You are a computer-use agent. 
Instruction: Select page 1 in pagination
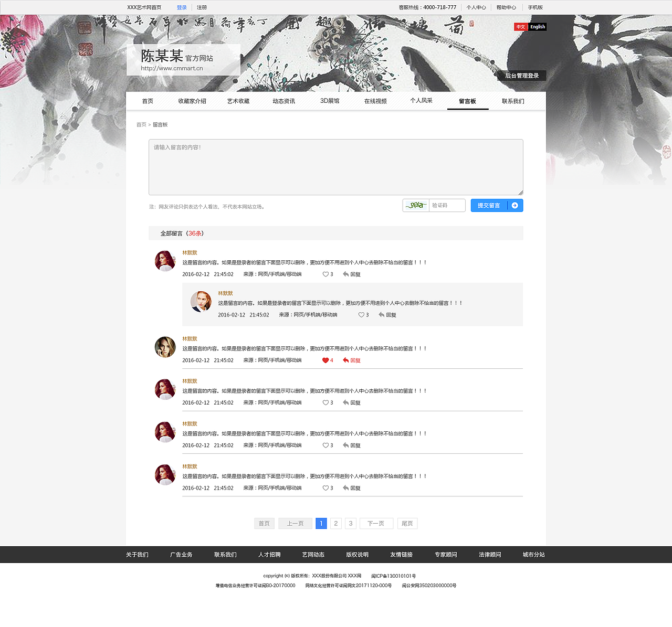pyautogui.click(x=321, y=524)
